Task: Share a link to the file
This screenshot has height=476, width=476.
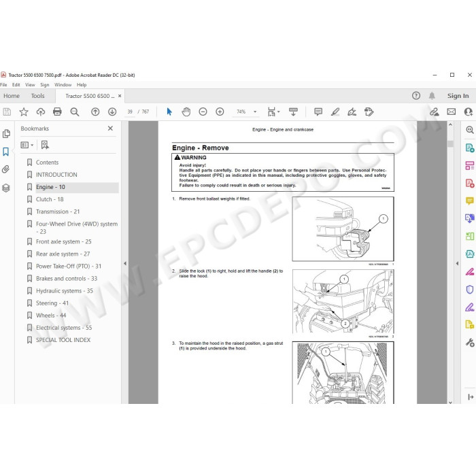Action: (434, 112)
